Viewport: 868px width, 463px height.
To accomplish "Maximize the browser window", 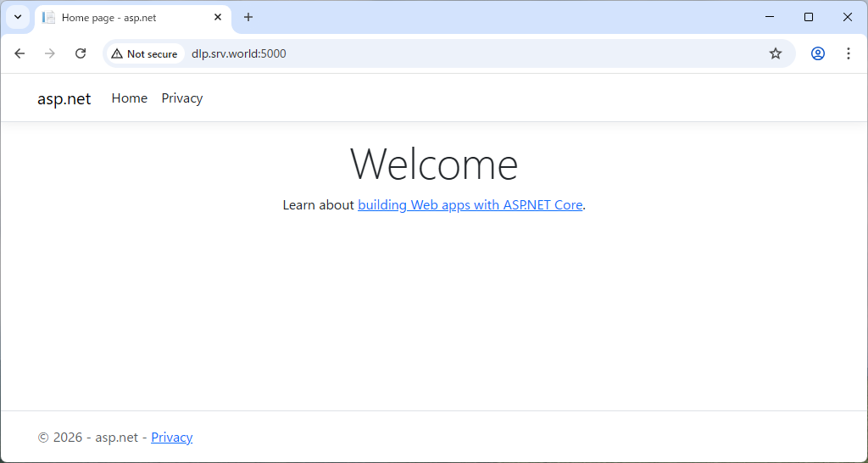I will (808, 17).
